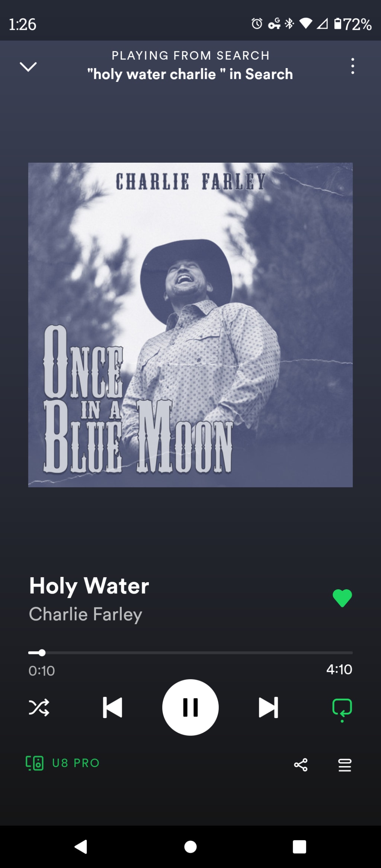Image resolution: width=381 pixels, height=868 pixels.
Task: Skip to the previous track
Action: pos(112,707)
